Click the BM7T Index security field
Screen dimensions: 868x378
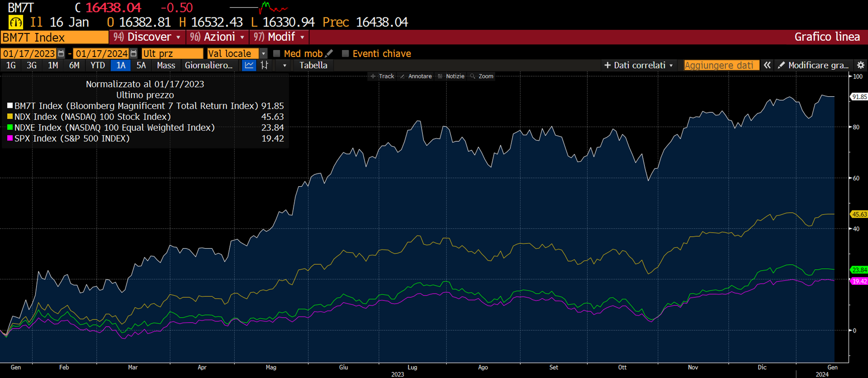pyautogui.click(x=54, y=37)
